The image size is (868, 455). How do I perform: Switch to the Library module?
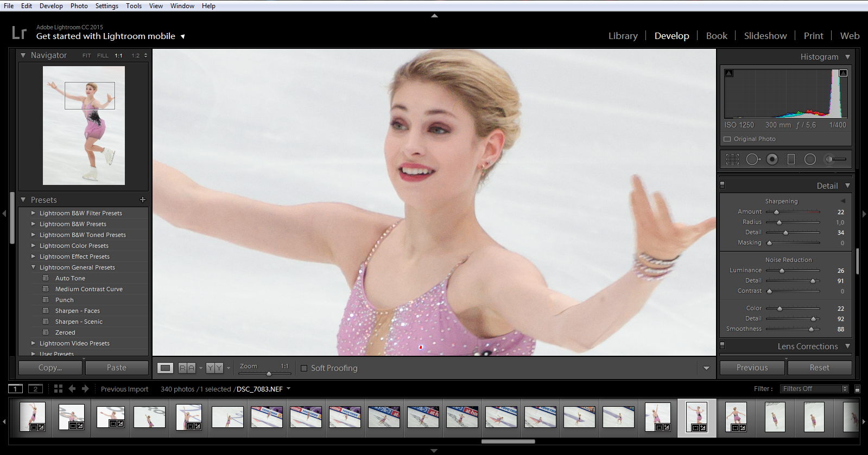point(623,36)
